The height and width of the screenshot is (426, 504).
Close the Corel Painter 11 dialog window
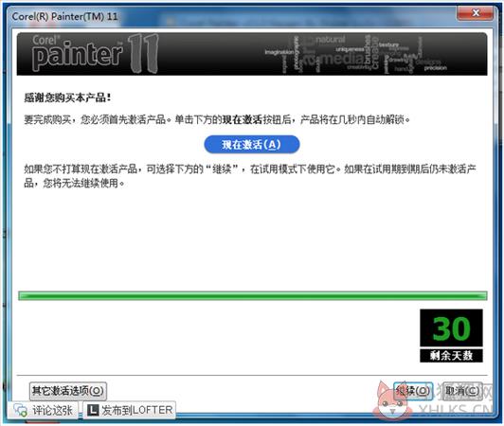476,13
